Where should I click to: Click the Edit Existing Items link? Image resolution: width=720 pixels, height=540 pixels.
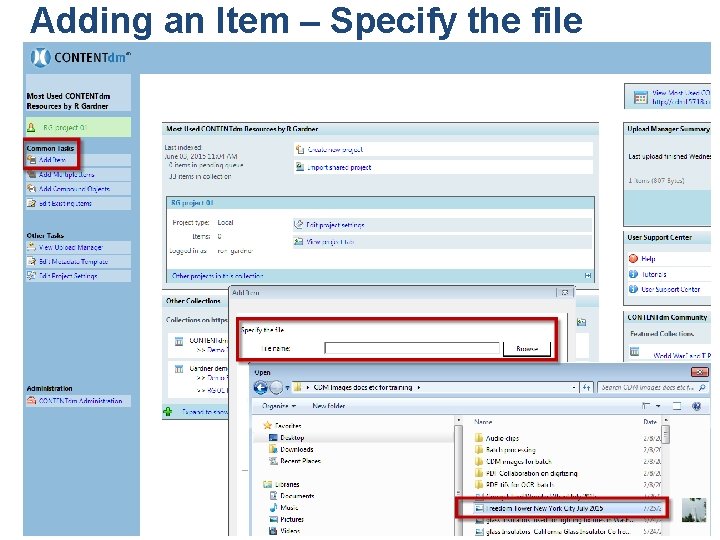click(x=65, y=203)
